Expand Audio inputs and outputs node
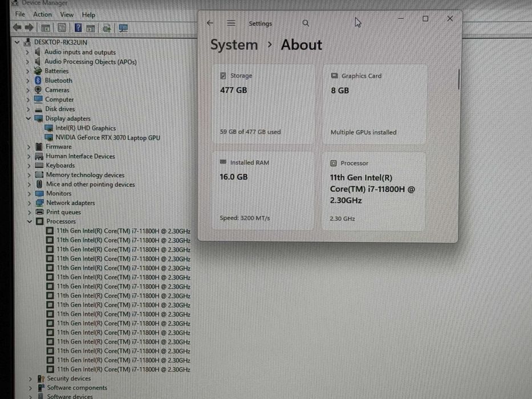The width and height of the screenshot is (532, 399). click(x=27, y=52)
